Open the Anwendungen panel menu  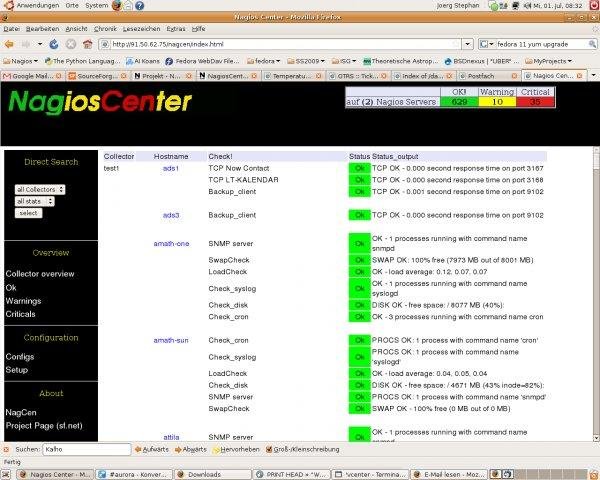coord(33,5)
